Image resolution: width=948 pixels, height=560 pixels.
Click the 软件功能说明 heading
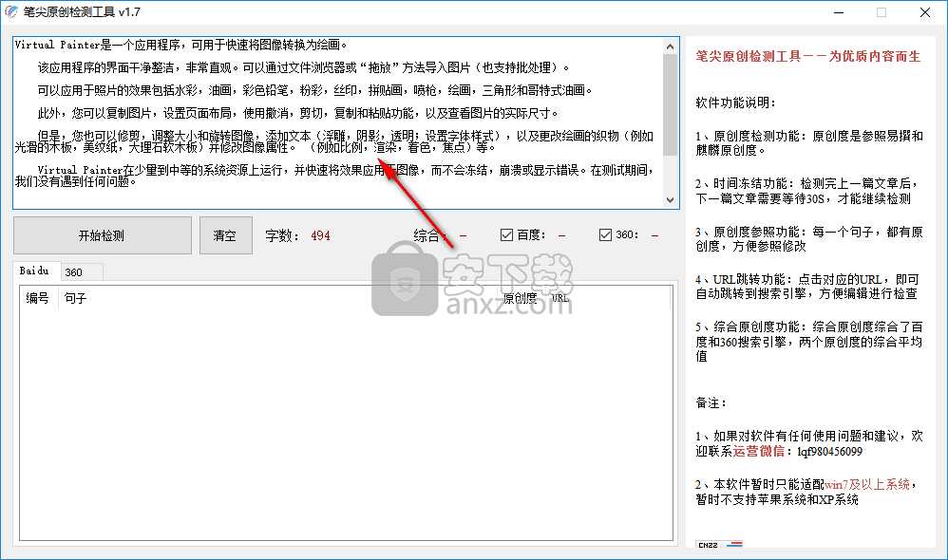(736, 103)
